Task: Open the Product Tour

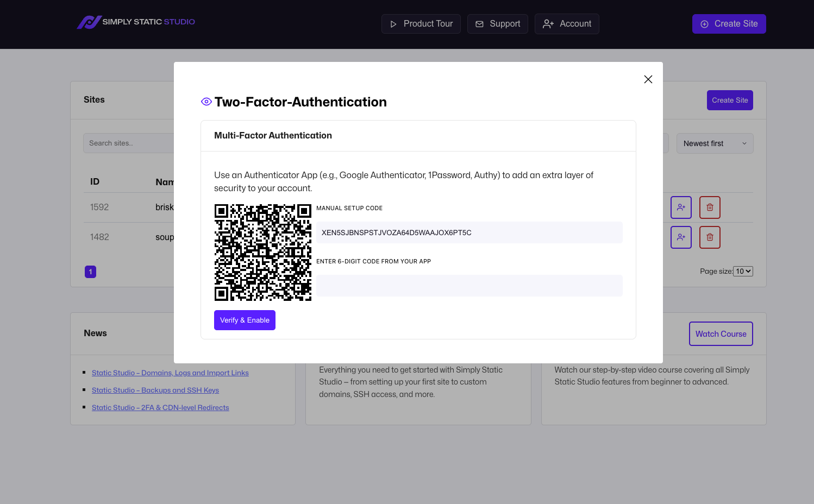Action: tap(421, 24)
